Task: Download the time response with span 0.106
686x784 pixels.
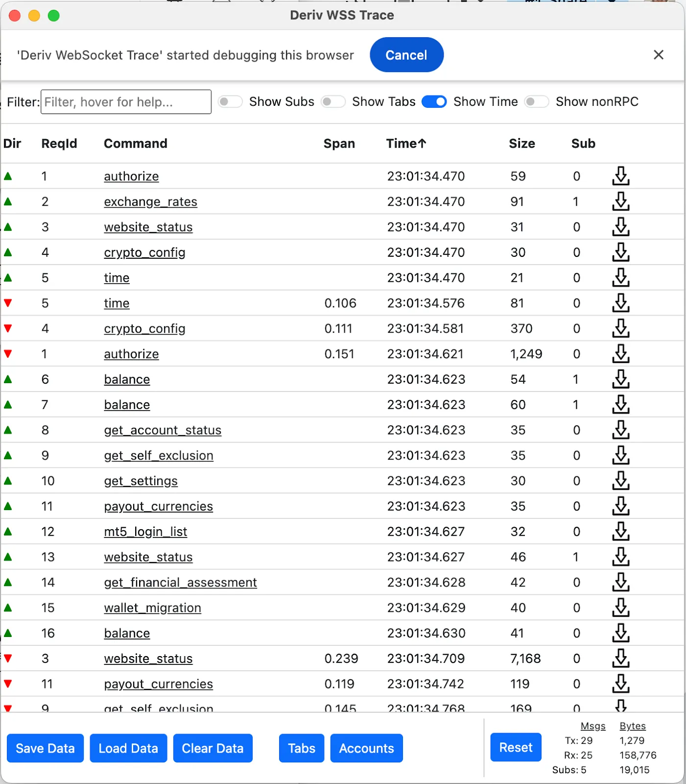Action: pos(621,303)
